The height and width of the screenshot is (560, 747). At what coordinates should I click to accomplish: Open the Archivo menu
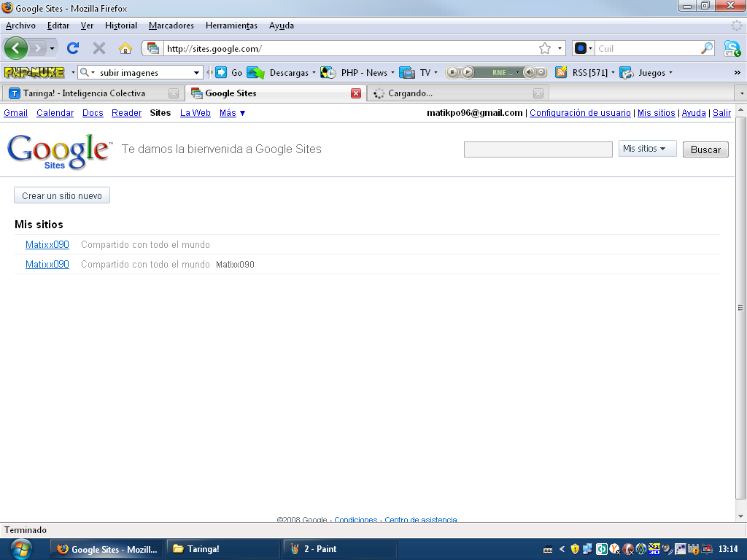tap(20, 26)
